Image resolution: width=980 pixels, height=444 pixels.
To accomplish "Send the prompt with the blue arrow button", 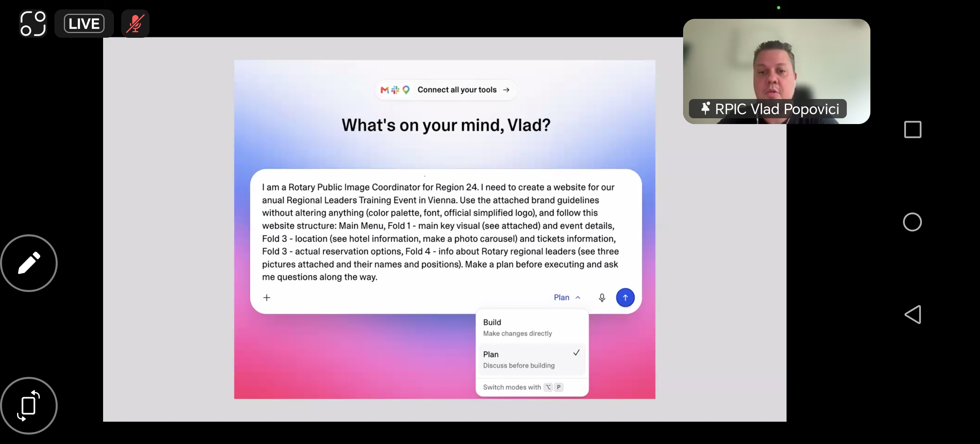I will click(x=625, y=297).
